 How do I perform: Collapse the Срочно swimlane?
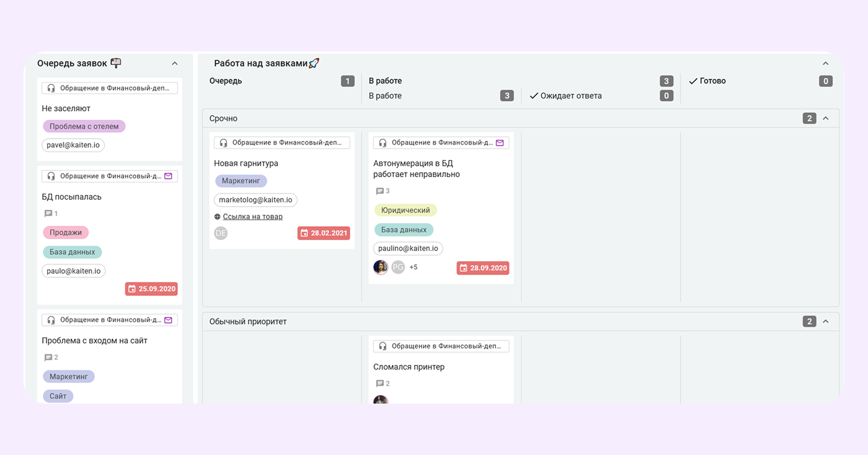825,119
